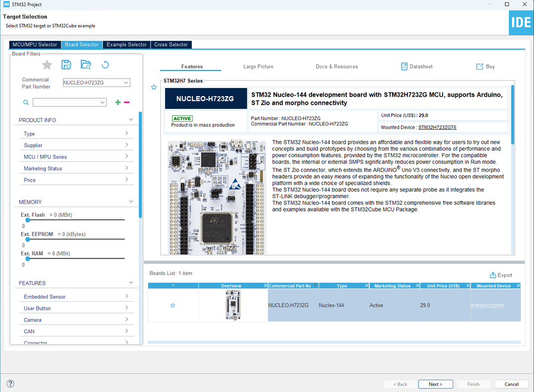This screenshot has height=392, width=534.
Task: Expand the MCU / MPU Series filter
Action: [x=127, y=156]
